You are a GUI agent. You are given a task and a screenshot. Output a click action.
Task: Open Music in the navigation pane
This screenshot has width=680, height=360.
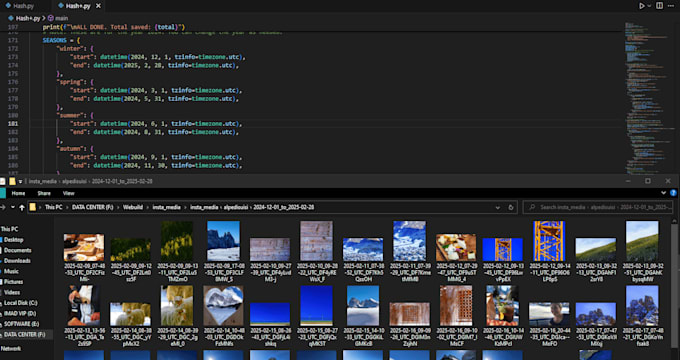[11, 272]
